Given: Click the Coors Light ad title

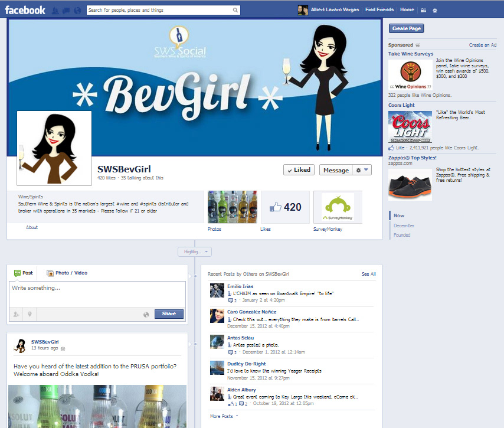Looking at the screenshot, I should (x=401, y=105).
